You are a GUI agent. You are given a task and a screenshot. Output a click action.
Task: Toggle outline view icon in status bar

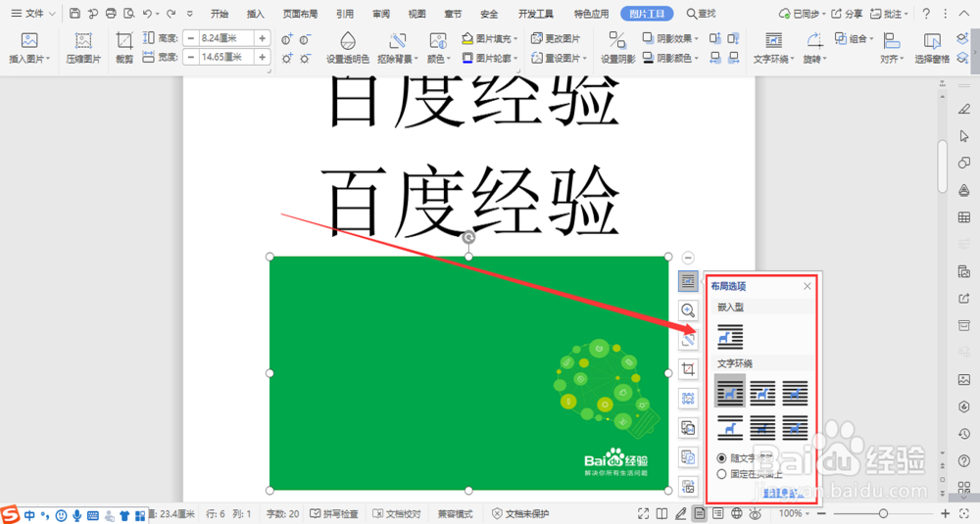718,513
